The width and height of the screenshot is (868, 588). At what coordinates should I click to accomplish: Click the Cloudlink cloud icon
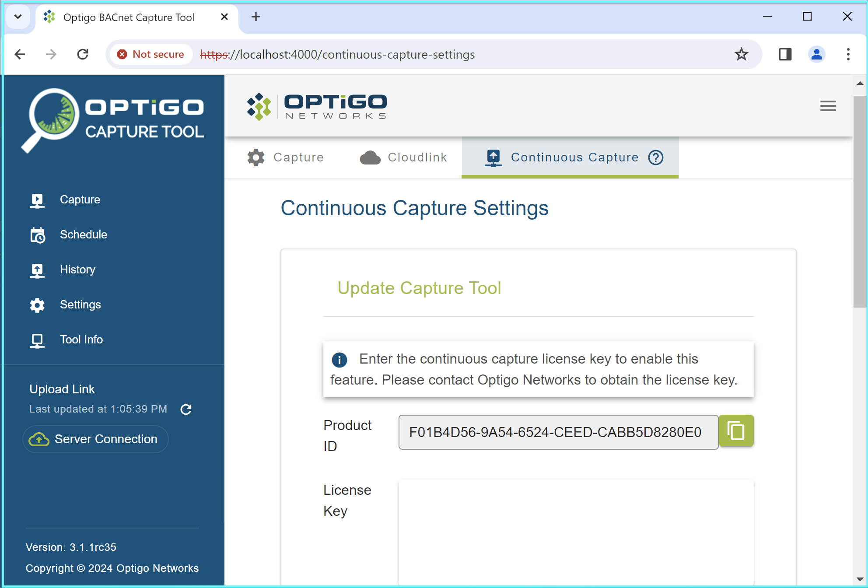pyautogui.click(x=370, y=157)
